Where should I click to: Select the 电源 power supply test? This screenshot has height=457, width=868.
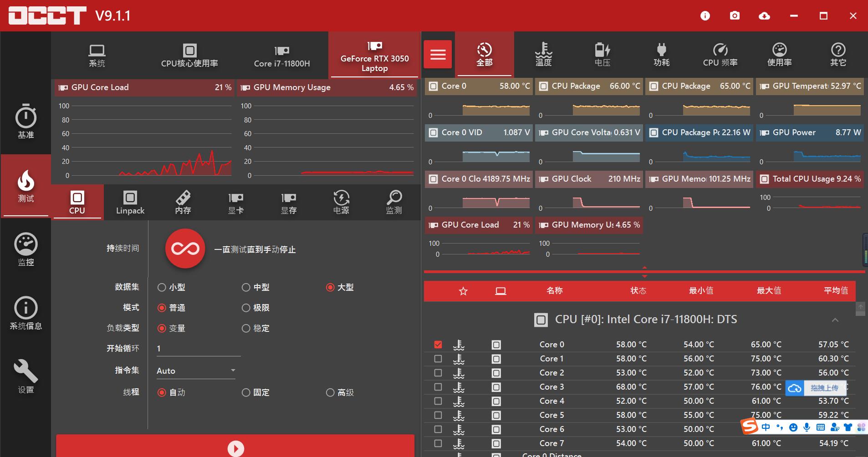342,203
